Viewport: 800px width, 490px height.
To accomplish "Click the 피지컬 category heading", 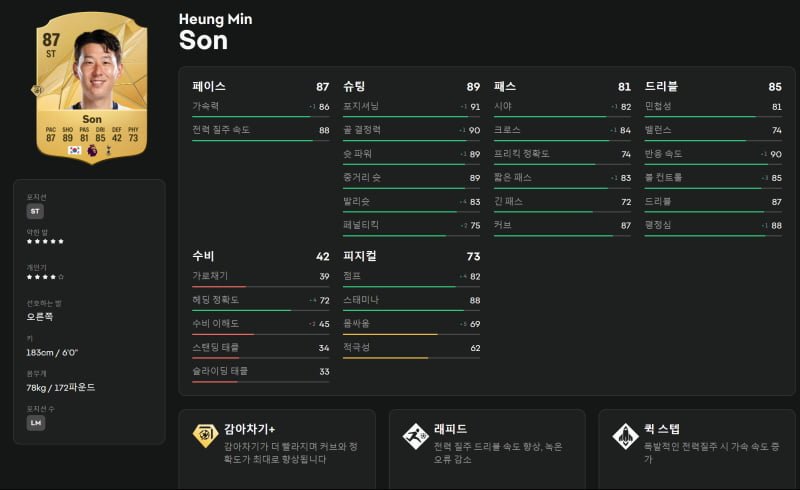I will click(x=360, y=256).
